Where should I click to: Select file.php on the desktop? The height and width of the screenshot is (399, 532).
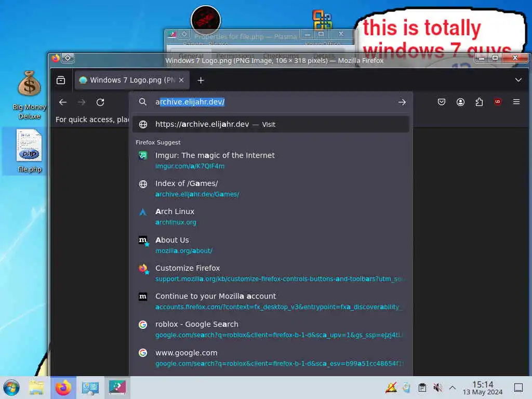click(x=30, y=151)
